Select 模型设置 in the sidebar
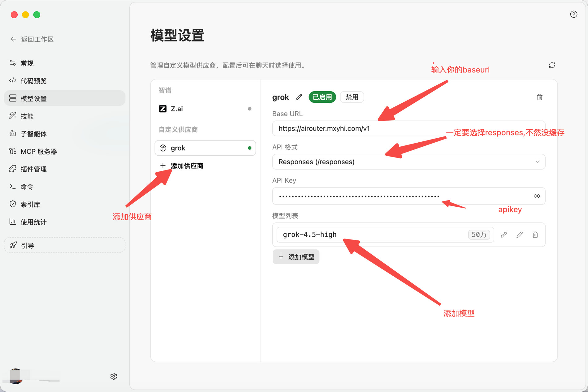The width and height of the screenshot is (588, 392). (64, 98)
